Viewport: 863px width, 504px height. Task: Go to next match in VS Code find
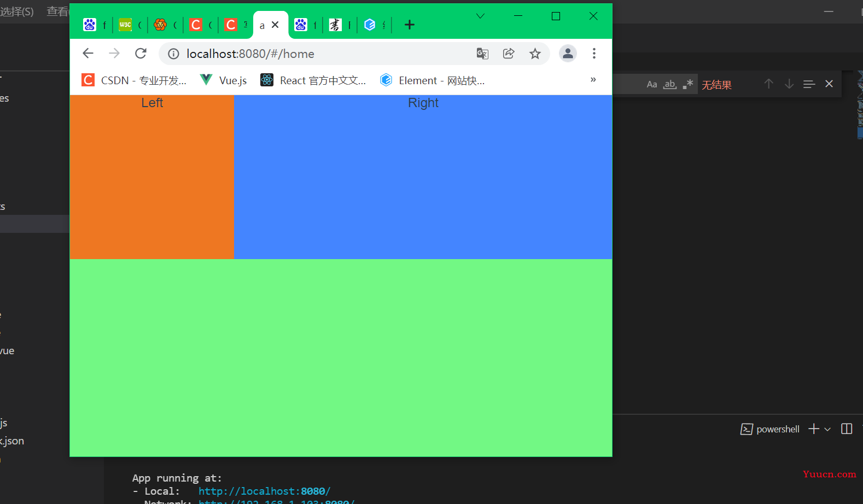pyautogui.click(x=789, y=84)
